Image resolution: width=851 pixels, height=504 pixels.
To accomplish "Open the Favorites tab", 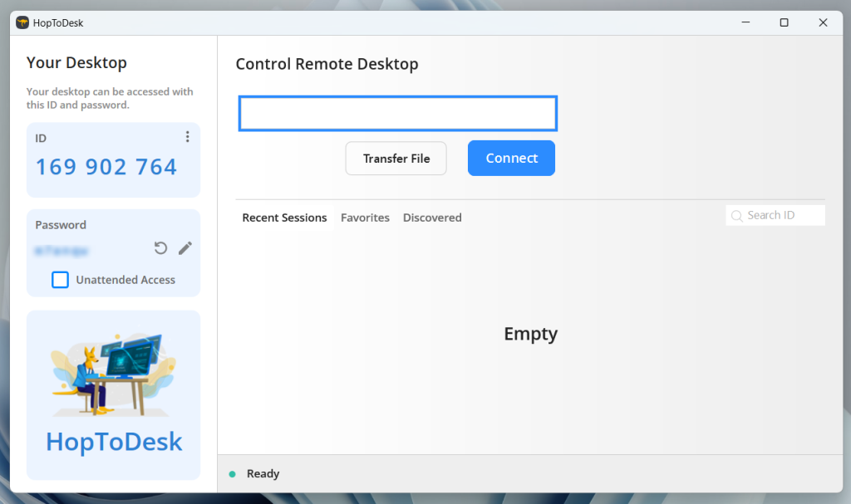I will [365, 218].
